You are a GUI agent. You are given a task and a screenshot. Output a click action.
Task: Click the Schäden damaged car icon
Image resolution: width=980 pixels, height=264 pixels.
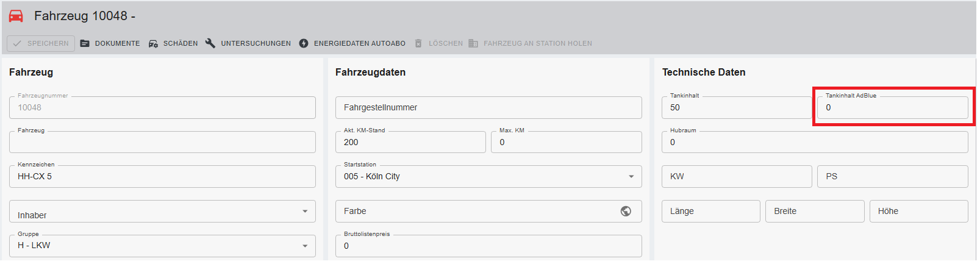[x=154, y=43]
